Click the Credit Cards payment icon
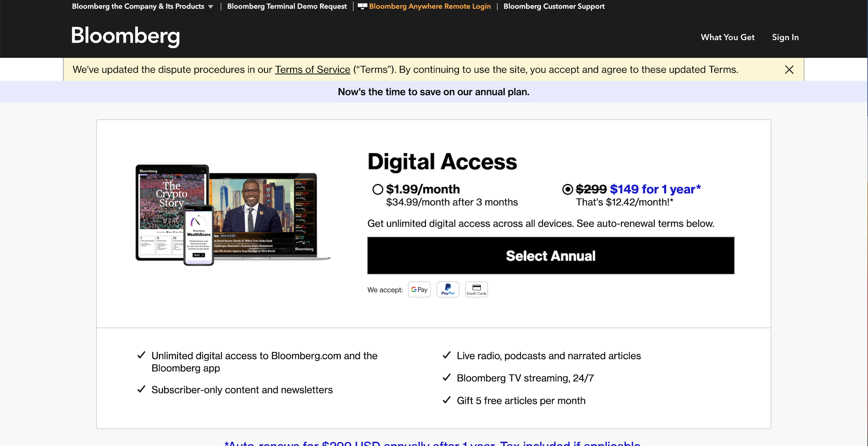 coord(476,289)
